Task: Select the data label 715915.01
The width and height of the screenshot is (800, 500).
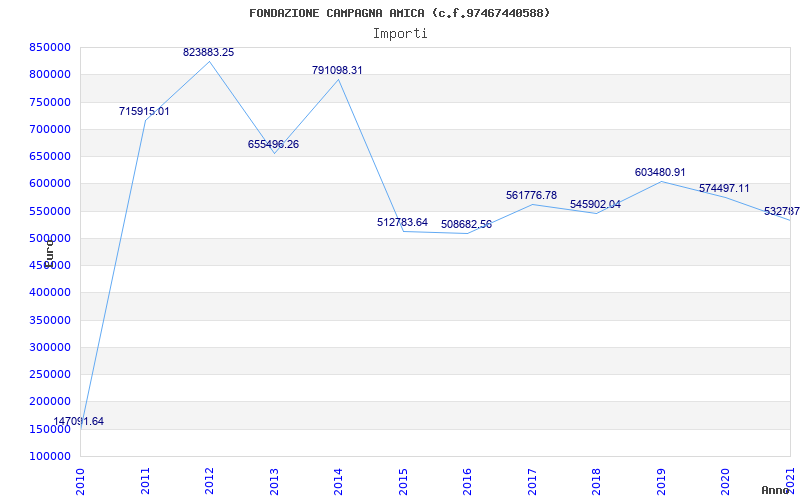Action: pos(144,111)
